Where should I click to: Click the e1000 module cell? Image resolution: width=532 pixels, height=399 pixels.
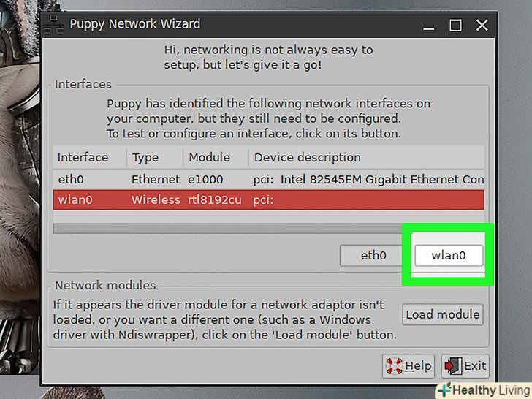click(x=205, y=180)
